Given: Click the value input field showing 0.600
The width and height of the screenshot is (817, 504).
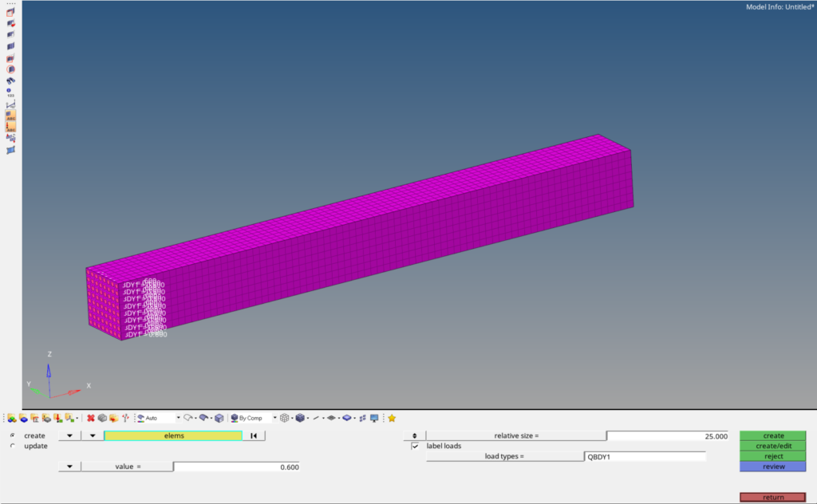Looking at the screenshot, I should click(x=237, y=467).
